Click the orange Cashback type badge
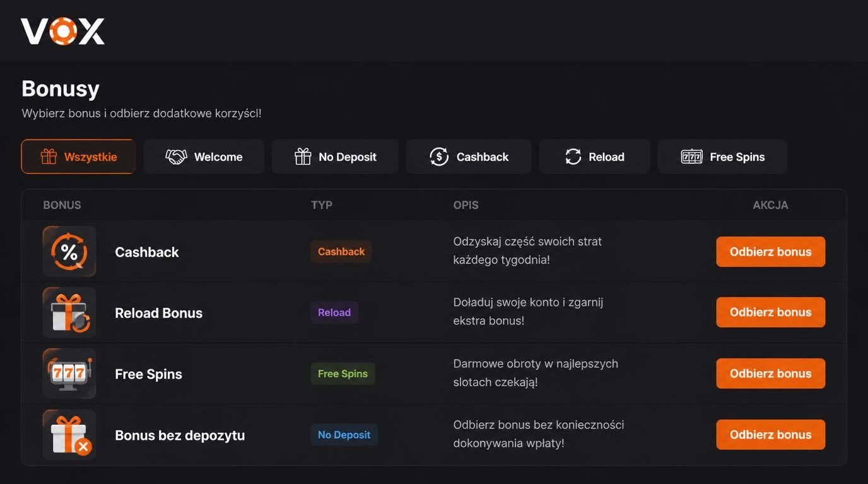This screenshot has height=484, width=868. (341, 251)
